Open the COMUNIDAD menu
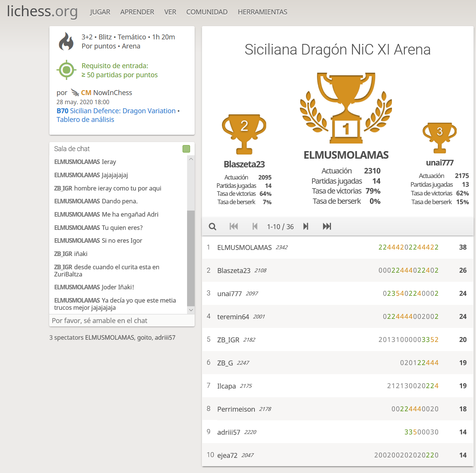 tap(207, 12)
